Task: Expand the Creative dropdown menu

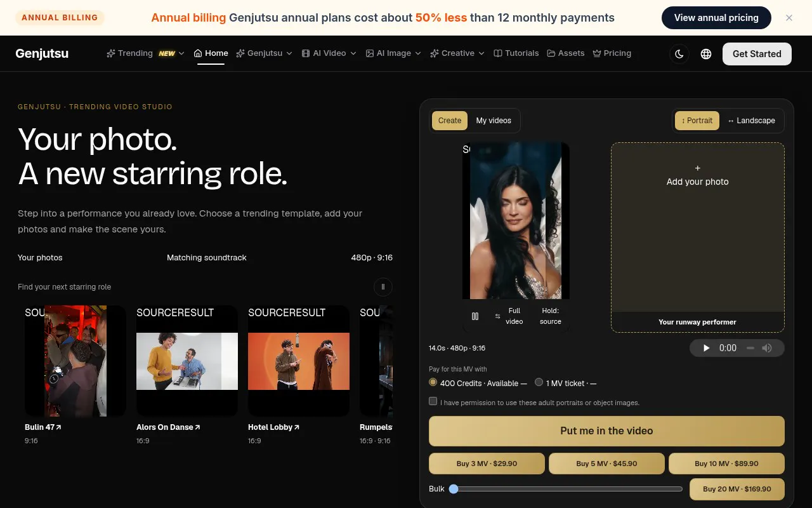Action: click(457, 53)
